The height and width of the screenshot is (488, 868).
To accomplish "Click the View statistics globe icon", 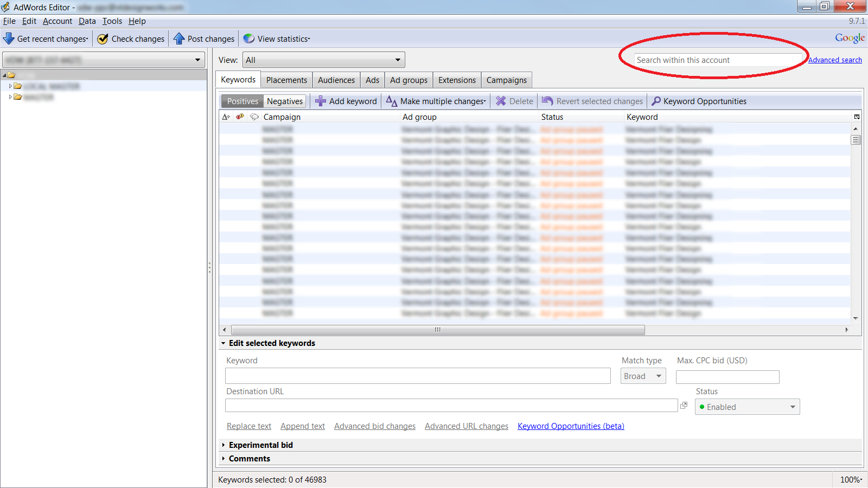I will point(249,38).
